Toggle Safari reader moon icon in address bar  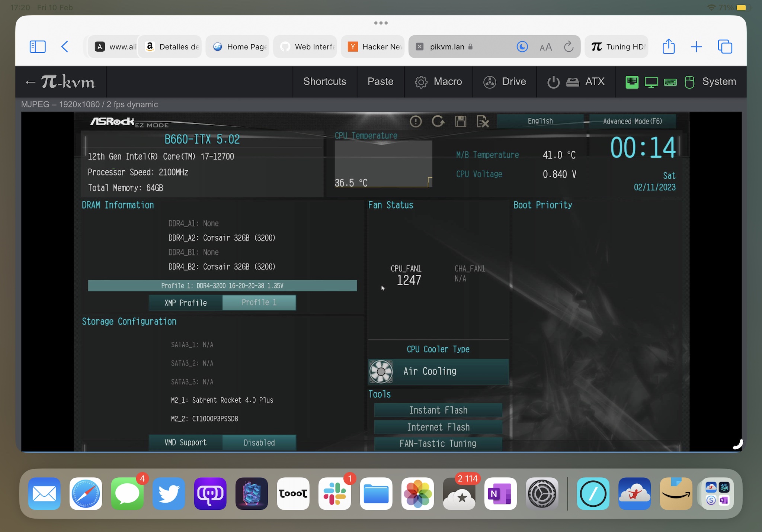522,47
